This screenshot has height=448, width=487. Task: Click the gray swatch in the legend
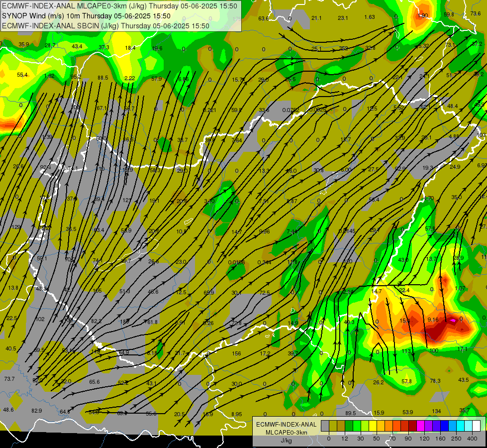[x=325, y=426]
